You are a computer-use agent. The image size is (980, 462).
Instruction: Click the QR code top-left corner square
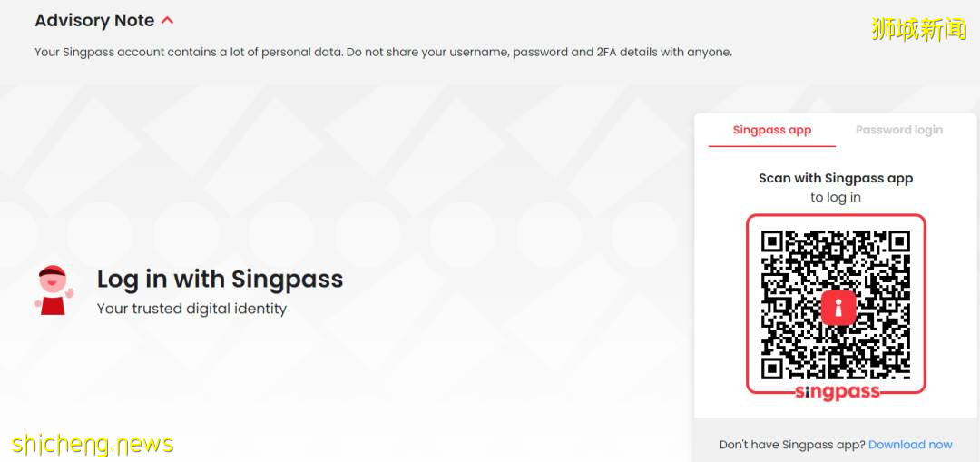[x=772, y=241]
